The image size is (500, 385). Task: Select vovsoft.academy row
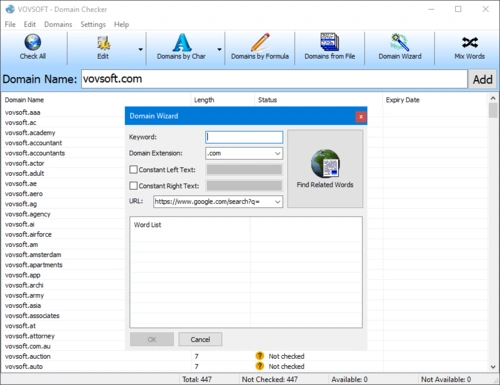[30, 133]
